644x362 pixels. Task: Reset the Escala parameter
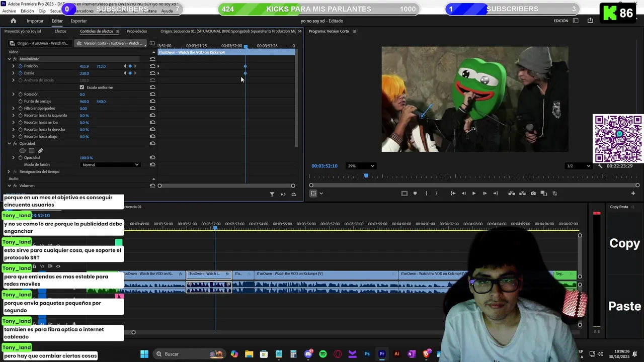(x=152, y=73)
